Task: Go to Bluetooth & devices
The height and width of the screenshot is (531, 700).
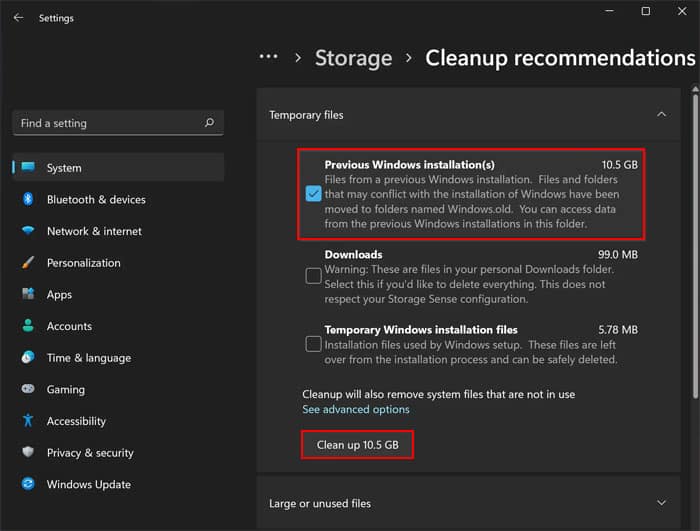Action: click(x=118, y=199)
